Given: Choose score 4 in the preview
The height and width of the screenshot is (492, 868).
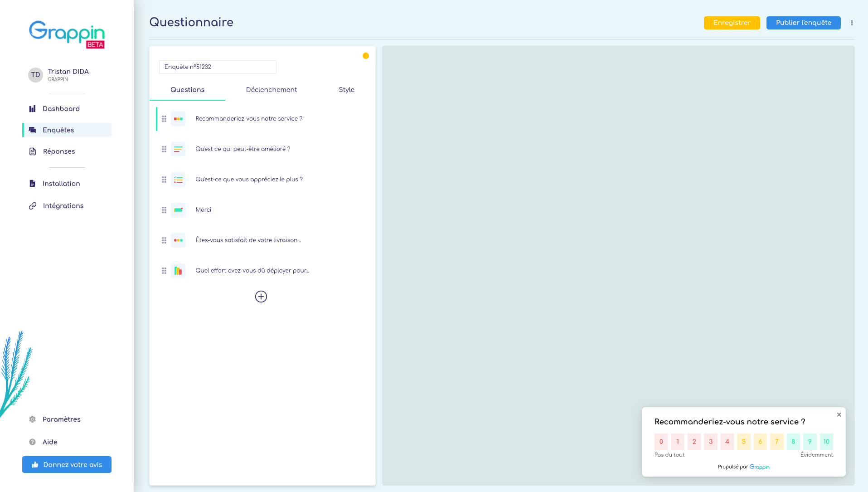Looking at the screenshot, I should pos(727,442).
